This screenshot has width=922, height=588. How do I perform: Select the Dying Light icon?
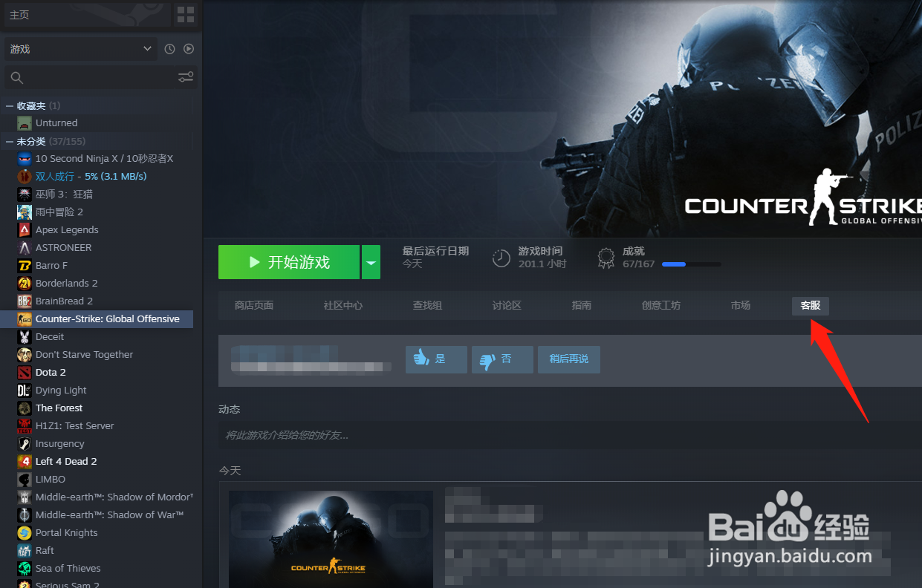pos(25,390)
